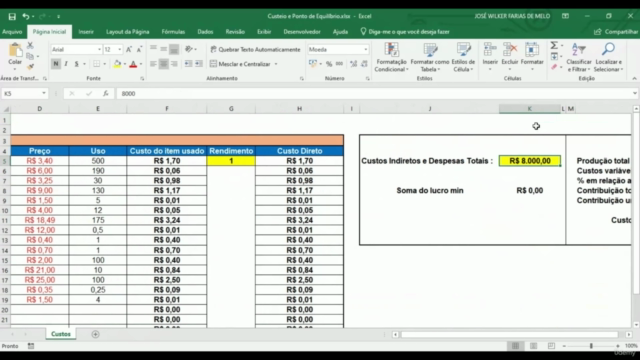This screenshot has height=360, width=640.
Task: Click the Excluir cells button
Action: (510, 56)
